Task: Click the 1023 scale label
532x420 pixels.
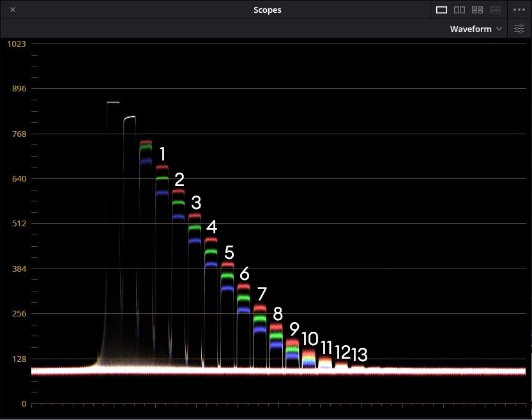Action: click(x=16, y=43)
